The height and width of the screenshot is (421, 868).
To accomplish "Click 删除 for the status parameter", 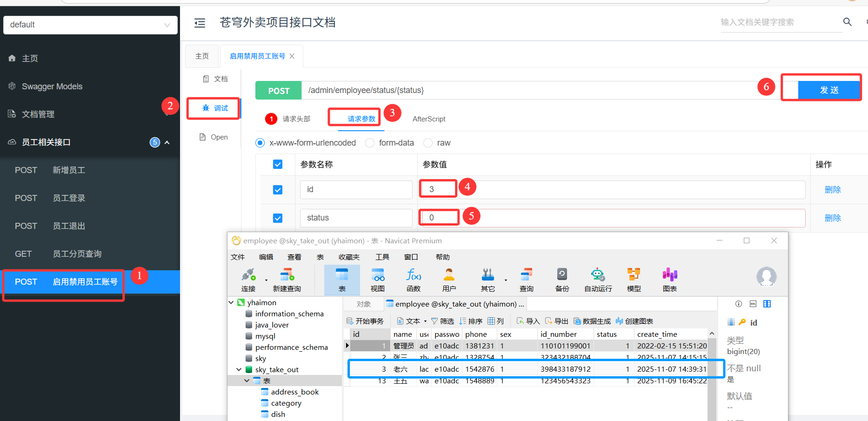I will pyautogui.click(x=833, y=218).
